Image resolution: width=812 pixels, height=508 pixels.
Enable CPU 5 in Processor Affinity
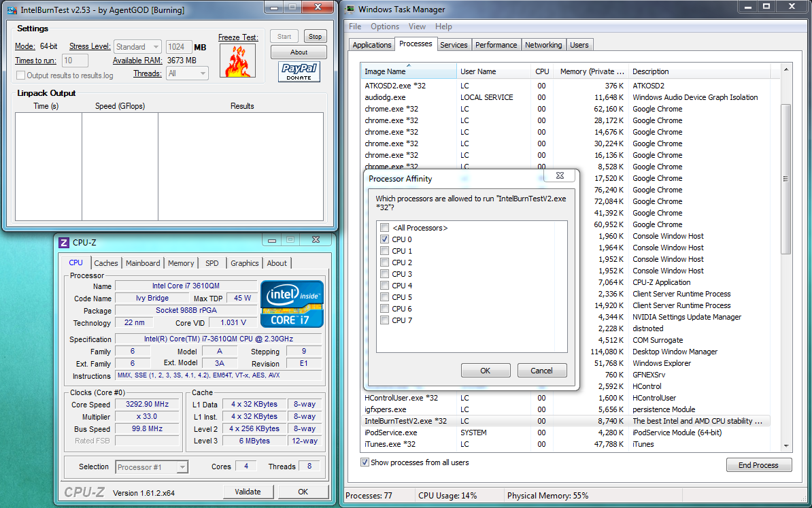pyautogui.click(x=385, y=297)
